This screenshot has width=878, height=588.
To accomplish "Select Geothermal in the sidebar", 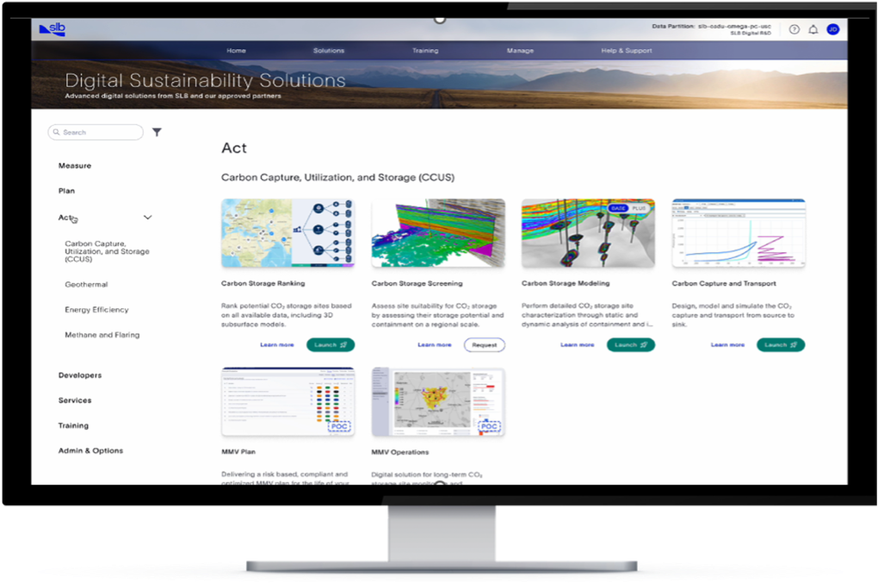I will pyautogui.click(x=86, y=284).
